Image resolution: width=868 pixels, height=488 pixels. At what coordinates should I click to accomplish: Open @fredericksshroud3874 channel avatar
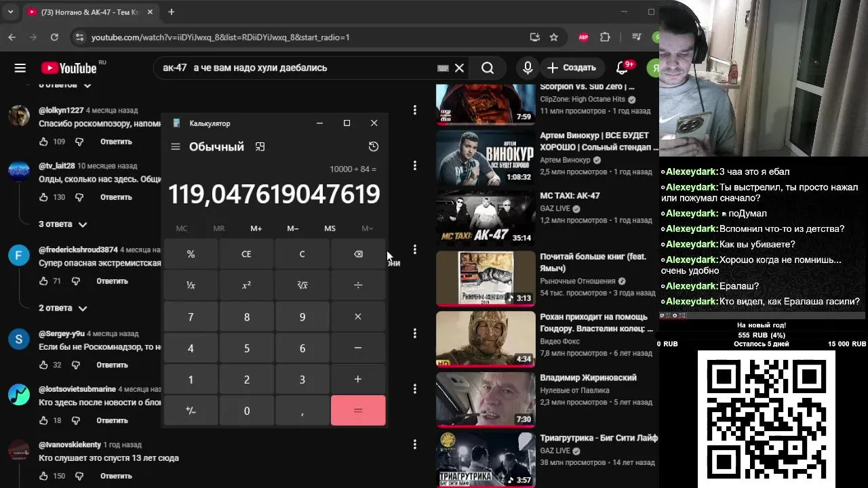pyautogui.click(x=19, y=256)
